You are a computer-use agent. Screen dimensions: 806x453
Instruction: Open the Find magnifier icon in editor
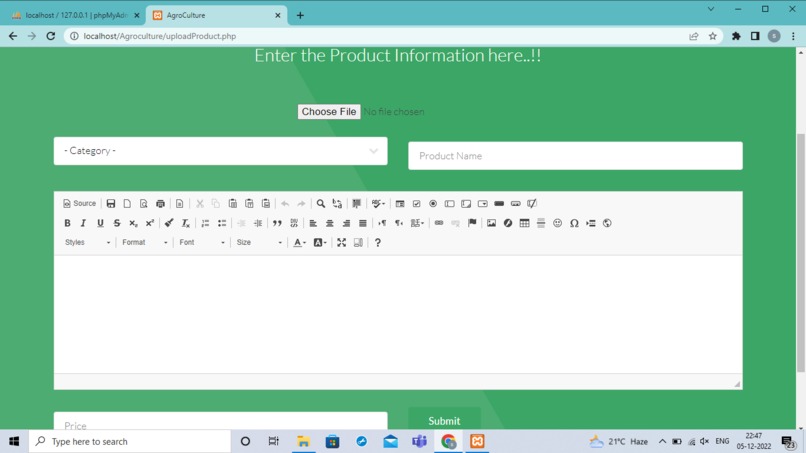[321, 204]
